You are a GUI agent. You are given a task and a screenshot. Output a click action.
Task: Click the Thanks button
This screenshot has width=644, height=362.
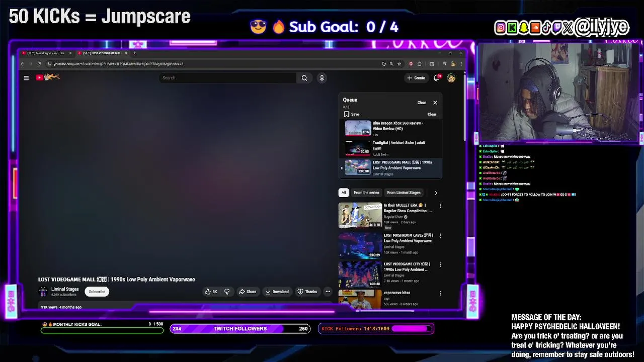[x=307, y=292]
